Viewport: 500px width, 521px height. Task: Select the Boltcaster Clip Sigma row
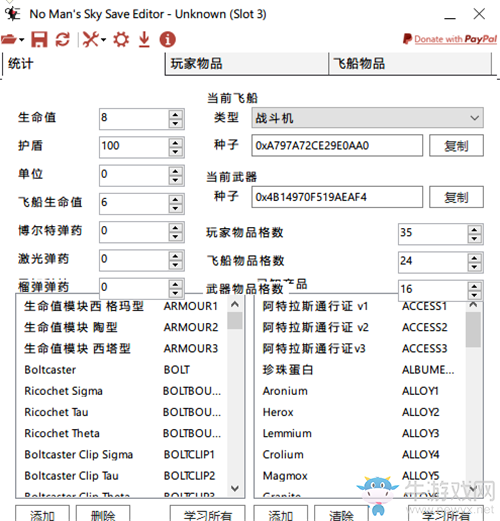(x=122, y=455)
